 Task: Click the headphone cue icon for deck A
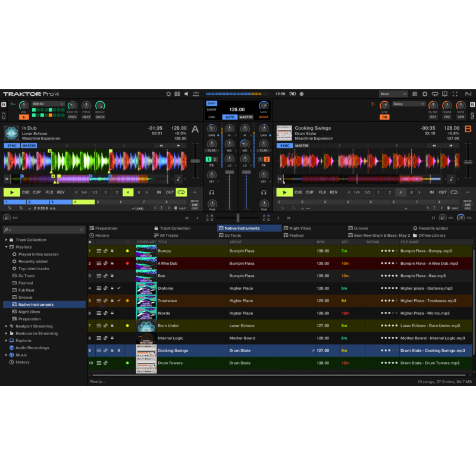pos(212,192)
